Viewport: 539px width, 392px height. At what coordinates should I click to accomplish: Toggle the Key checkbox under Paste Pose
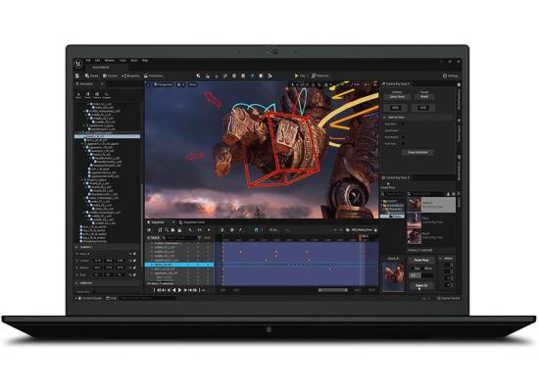coord(413,269)
